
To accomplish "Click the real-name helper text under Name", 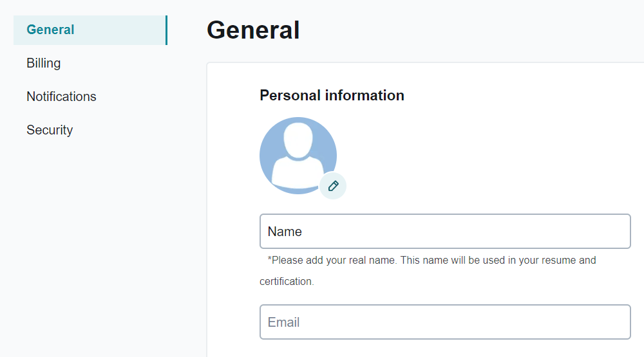I will coord(431,261).
